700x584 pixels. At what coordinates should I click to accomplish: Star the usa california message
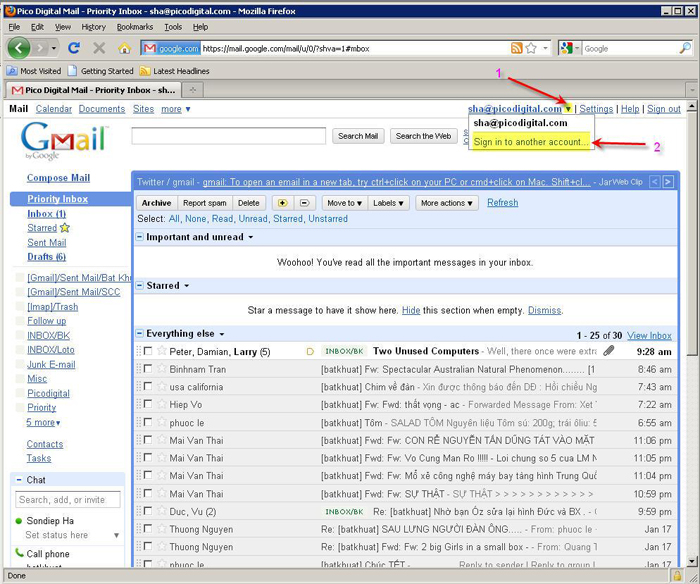162,387
